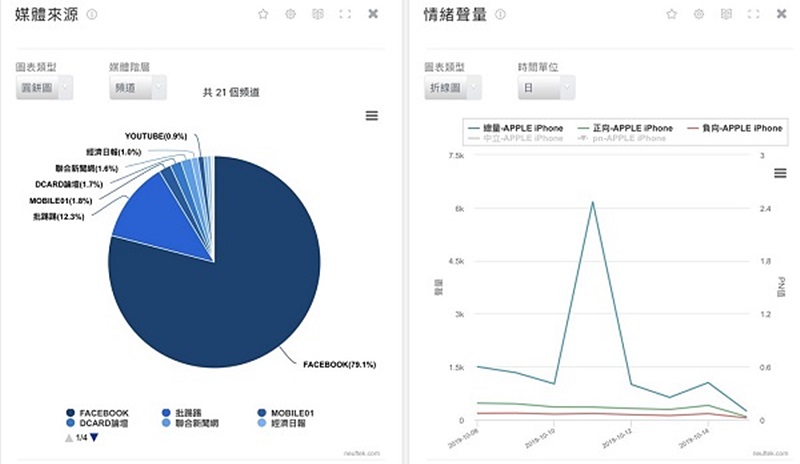Viewport: 800px width, 464px height.
Task: Toggle DCARD論壇 legend item
Action: coord(97,423)
